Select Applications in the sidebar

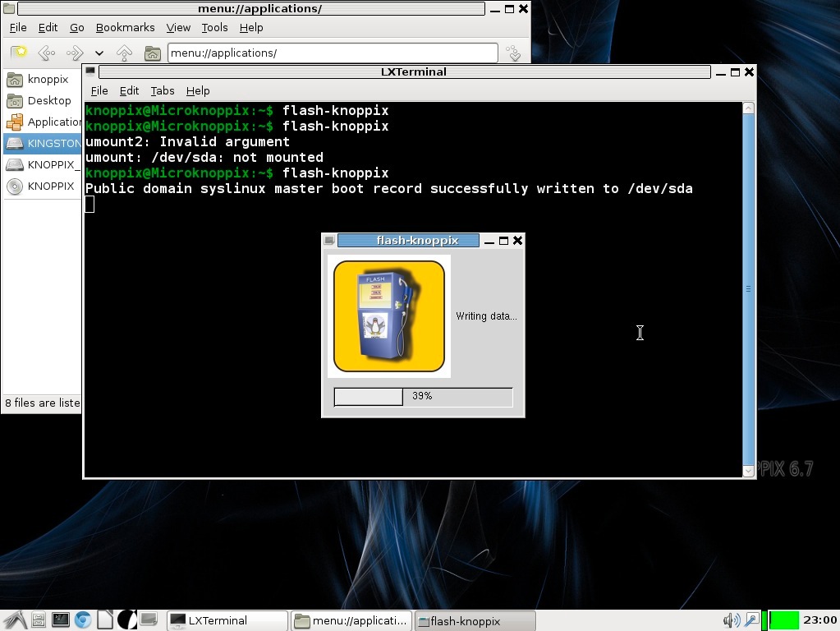pos(43,122)
